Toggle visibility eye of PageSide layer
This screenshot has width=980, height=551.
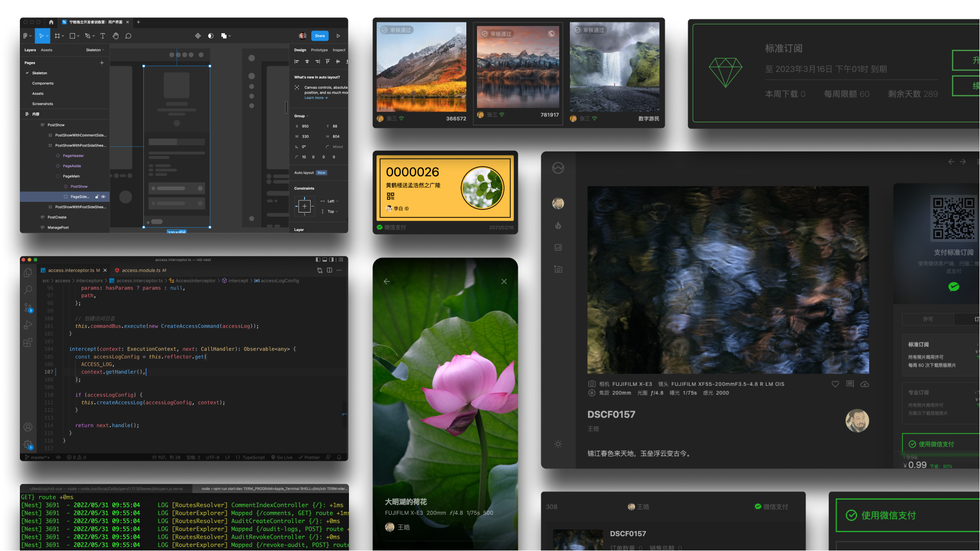104,197
